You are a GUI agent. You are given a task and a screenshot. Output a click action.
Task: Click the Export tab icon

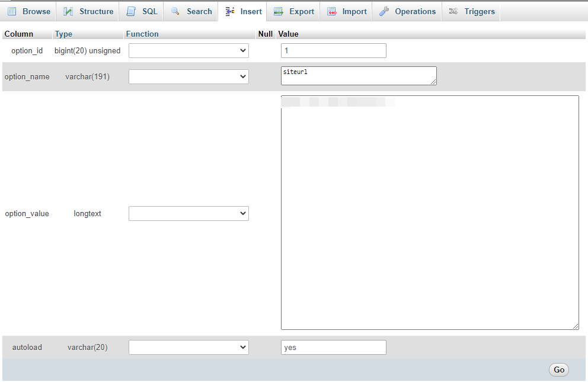pyautogui.click(x=278, y=11)
